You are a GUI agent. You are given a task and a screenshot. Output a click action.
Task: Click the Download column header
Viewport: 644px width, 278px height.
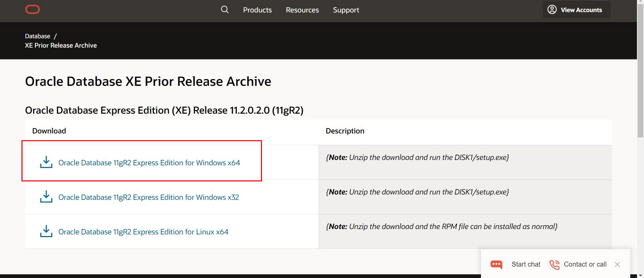tap(49, 131)
